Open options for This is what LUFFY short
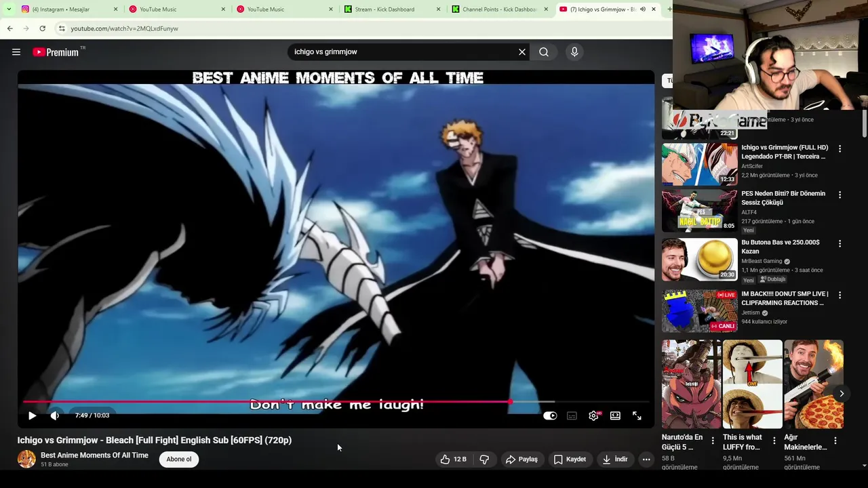The width and height of the screenshot is (868, 488). click(774, 441)
